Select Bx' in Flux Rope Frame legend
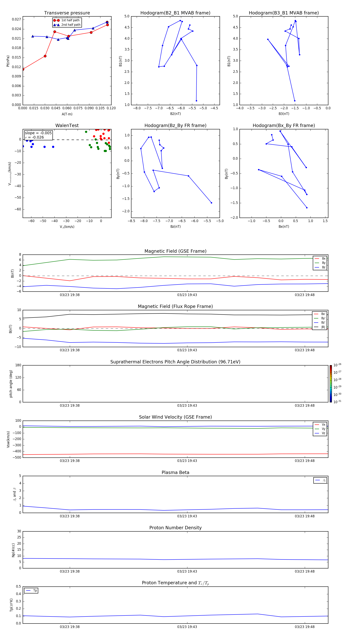The image size is (351, 644). click(320, 314)
